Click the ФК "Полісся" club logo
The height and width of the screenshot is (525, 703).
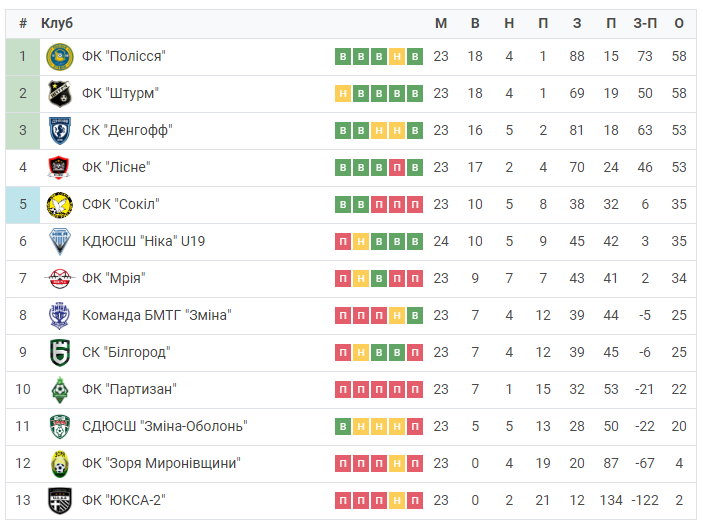point(60,57)
